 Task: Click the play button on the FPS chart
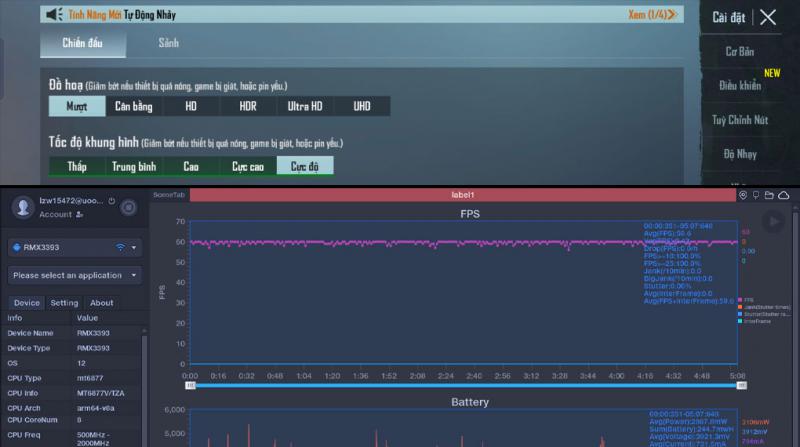tap(773, 221)
